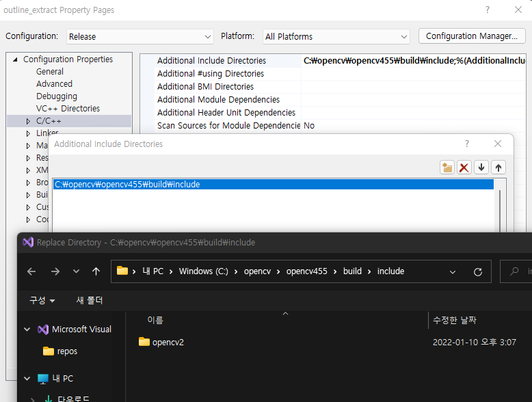Screen dimensions: 532x402
Task: Select Advanced in the property tree
Action: pos(54,84)
